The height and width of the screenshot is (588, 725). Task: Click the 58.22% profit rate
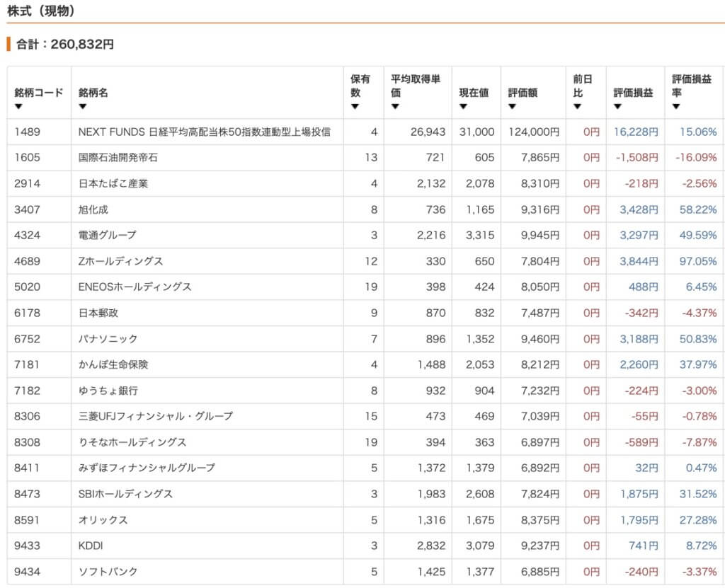[698, 209]
